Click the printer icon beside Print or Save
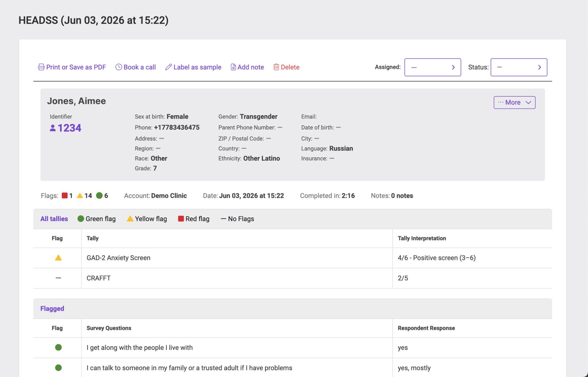The height and width of the screenshot is (377, 588). (41, 67)
